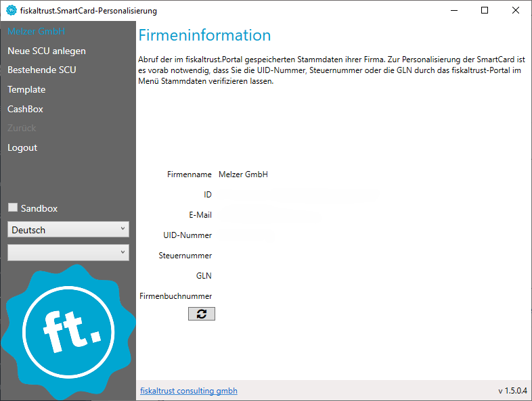Viewport: 532px width, 401px height.
Task: Click the Firmenname label
Action: (x=189, y=174)
